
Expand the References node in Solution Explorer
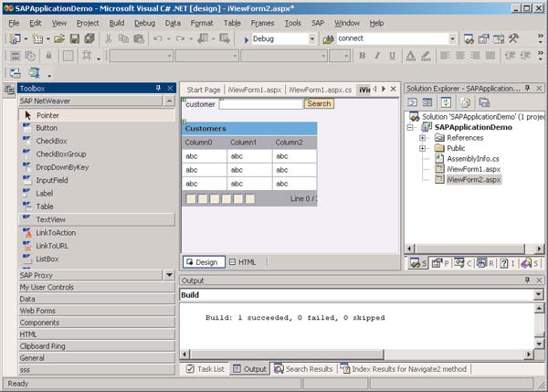click(423, 137)
